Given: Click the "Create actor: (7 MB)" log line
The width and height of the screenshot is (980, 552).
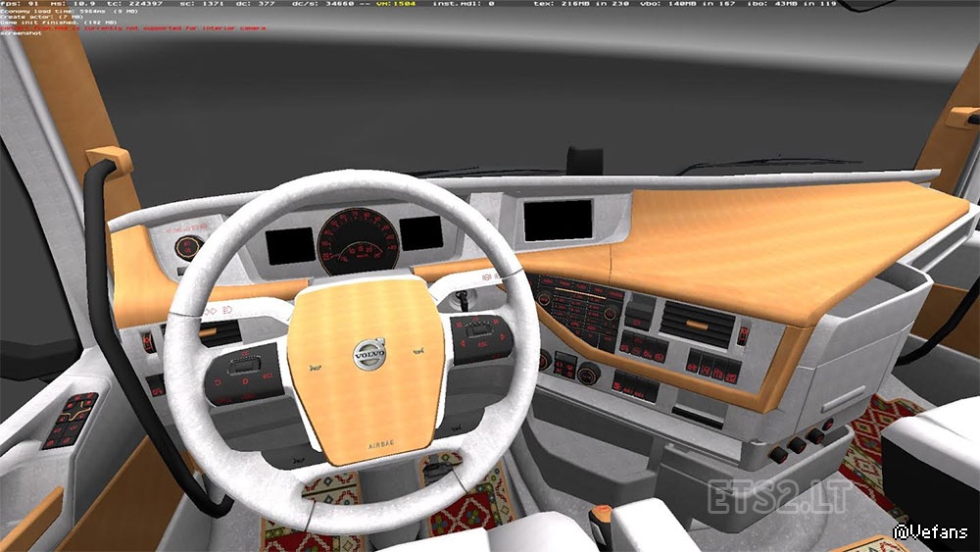Looking at the screenshot, I should [42, 17].
